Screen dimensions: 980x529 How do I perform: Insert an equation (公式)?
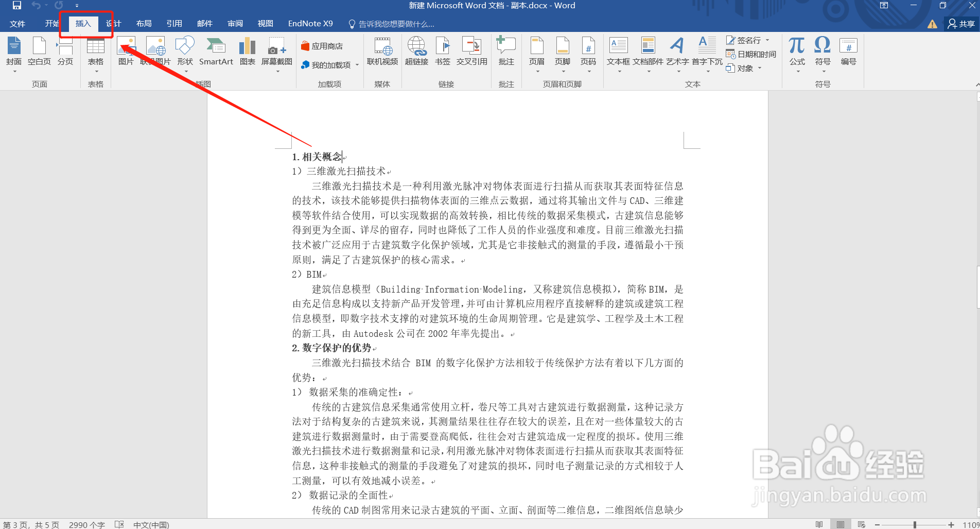pos(797,54)
